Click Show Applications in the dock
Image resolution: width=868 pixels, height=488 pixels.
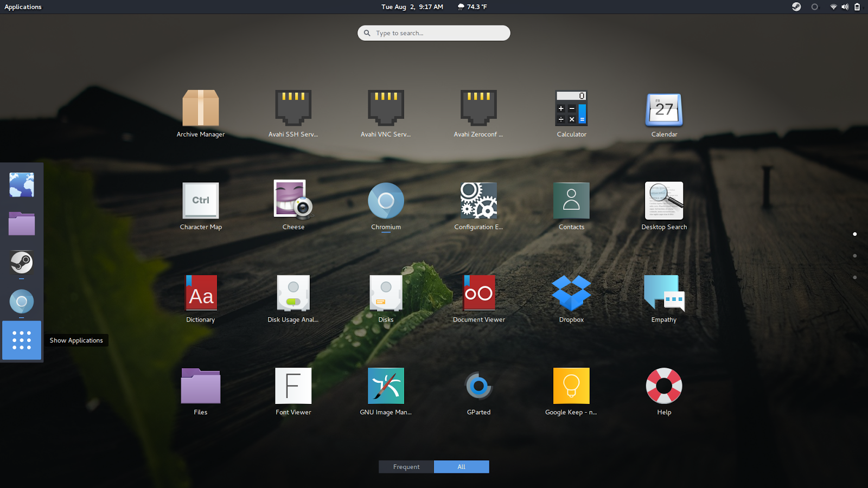[x=21, y=341]
